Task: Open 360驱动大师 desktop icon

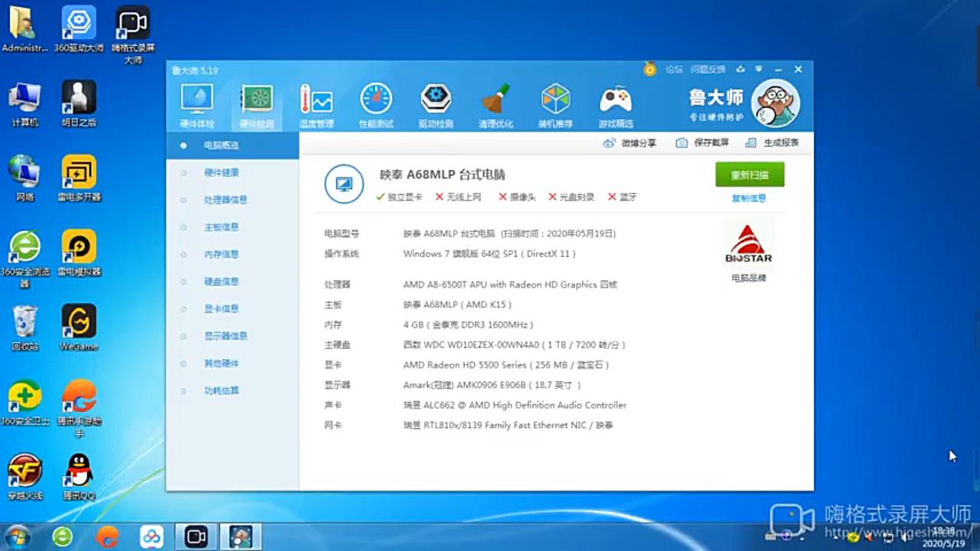Action: 79,30
